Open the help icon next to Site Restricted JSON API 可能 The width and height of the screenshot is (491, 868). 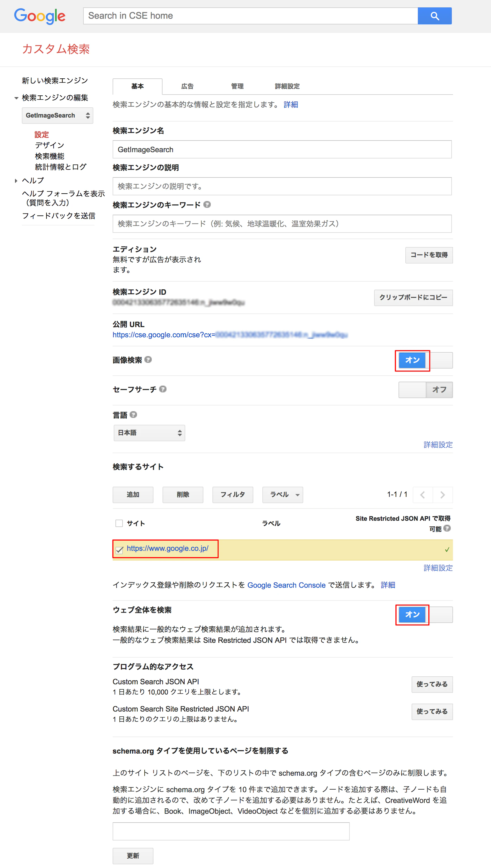click(x=448, y=529)
